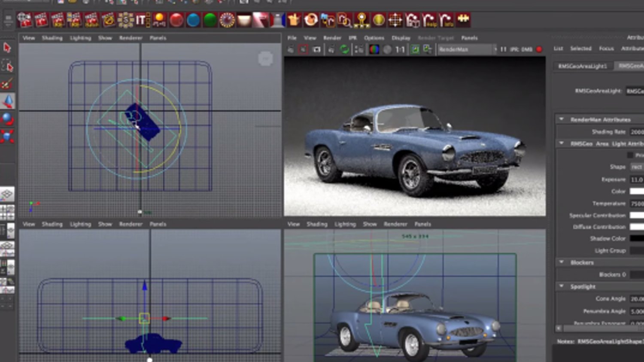Click the keep image icon in Render View
The image size is (644, 362).
coord(415,49)
